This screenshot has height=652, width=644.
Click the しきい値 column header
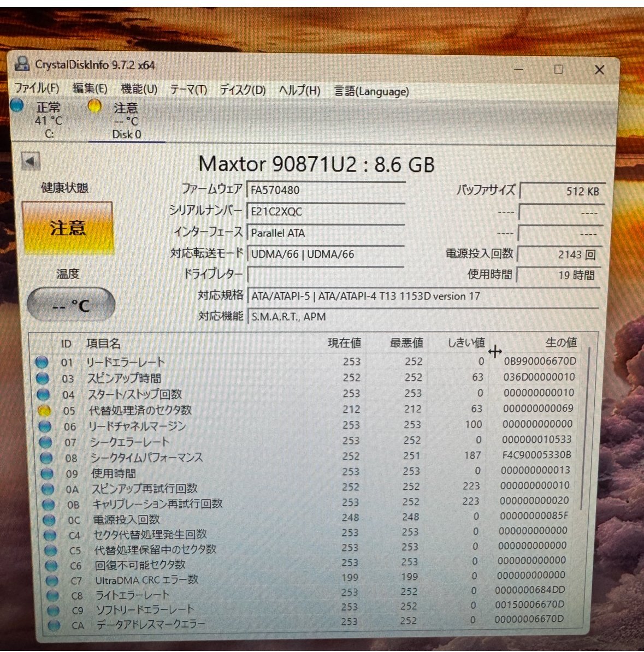click(466, 342)
